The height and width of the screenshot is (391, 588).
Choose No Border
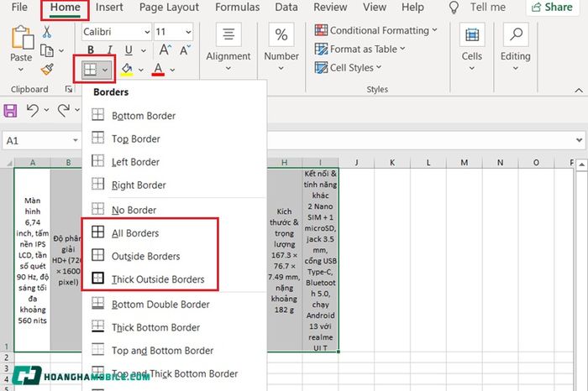(x=175, y=210)
